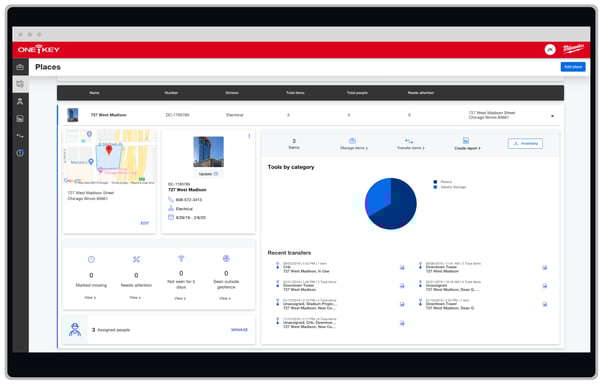Image resolution: width=600 pixels, height=384 pixels.
Task: Click the Add place button
Action: 573,67
